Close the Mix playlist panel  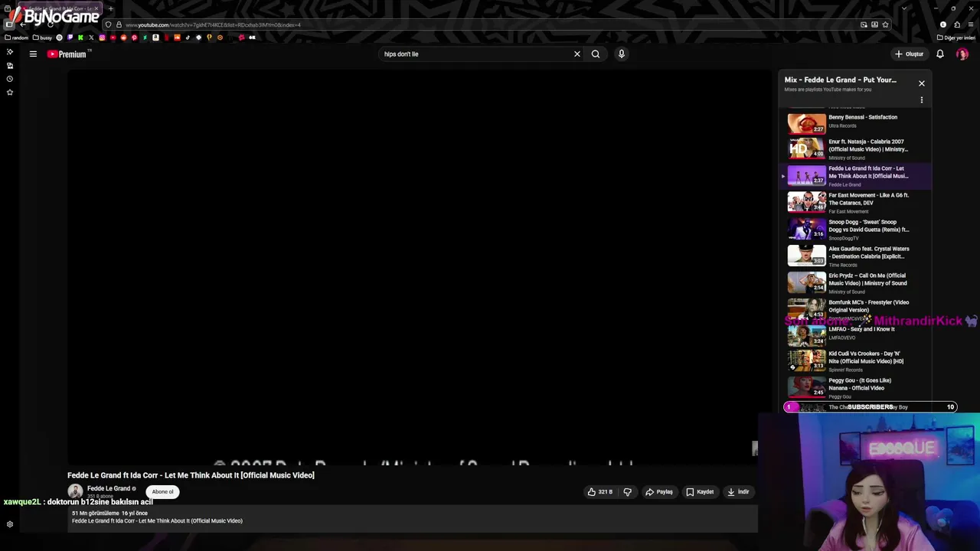click(922, 83)
